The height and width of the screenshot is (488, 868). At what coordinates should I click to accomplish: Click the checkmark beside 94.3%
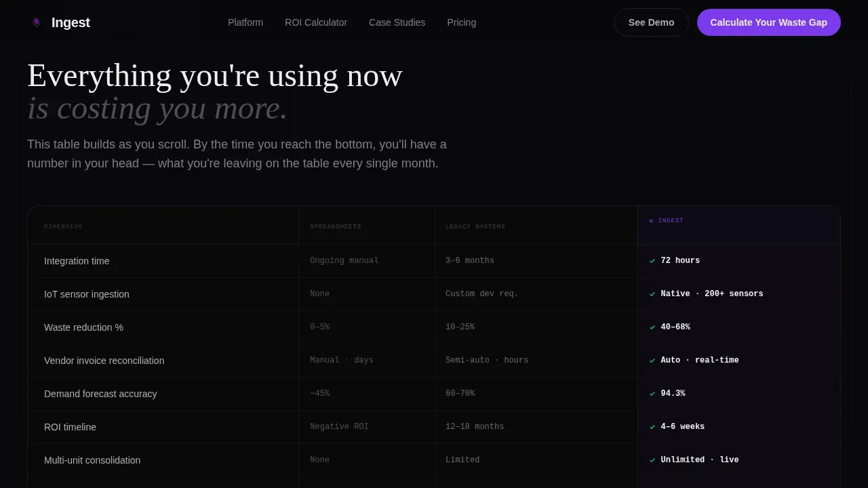tap(652, 394)
